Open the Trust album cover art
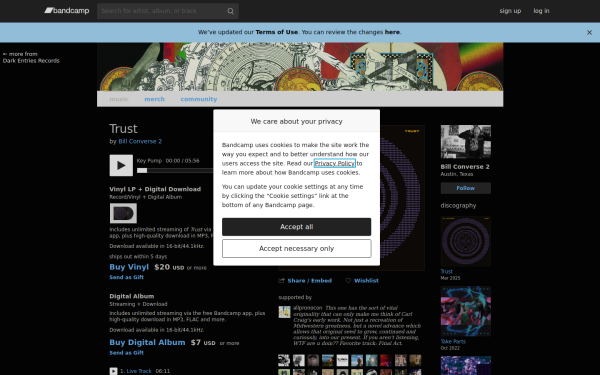 (x=402, y=198)
